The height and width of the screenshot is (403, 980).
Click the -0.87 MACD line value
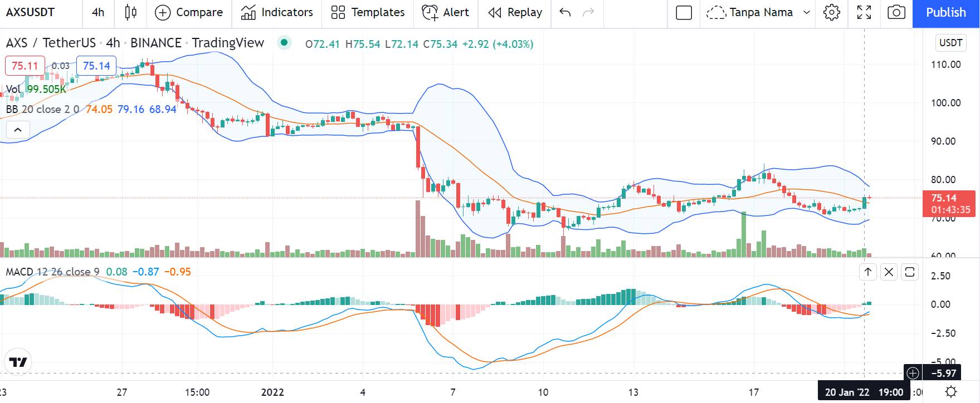[147, 272]
